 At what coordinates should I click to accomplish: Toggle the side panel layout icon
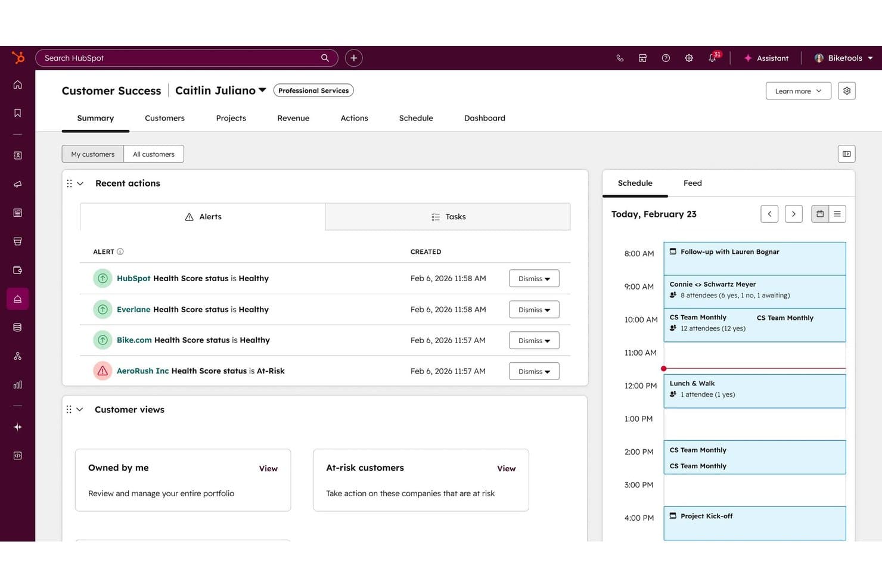846,154
